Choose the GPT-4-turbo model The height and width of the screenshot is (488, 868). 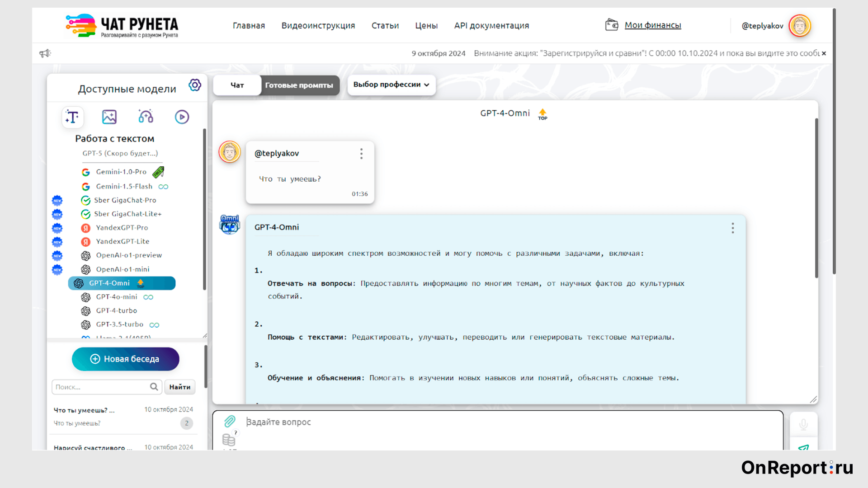pos(117,310)
